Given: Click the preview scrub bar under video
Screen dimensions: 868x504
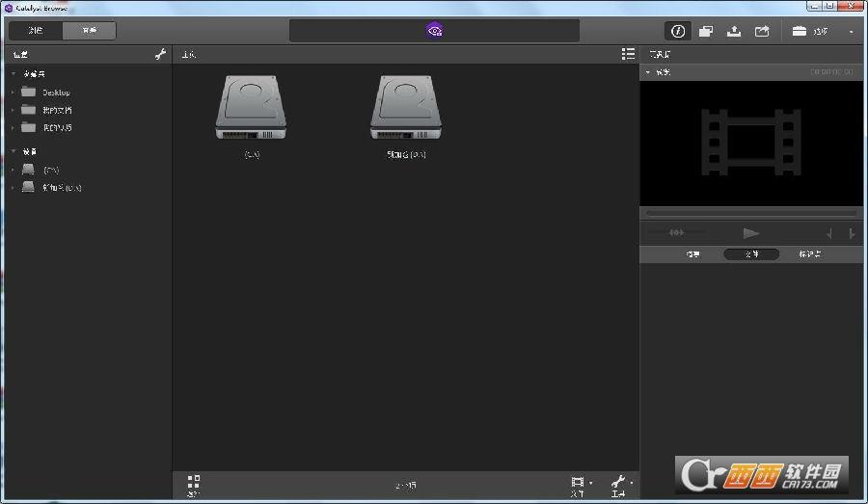Looking at the screenshot, I should 752,212.
